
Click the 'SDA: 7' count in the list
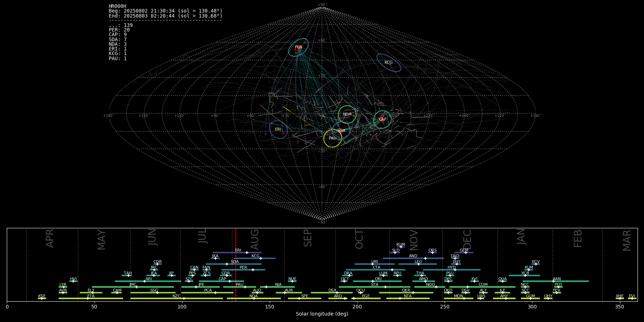[118, 40]
